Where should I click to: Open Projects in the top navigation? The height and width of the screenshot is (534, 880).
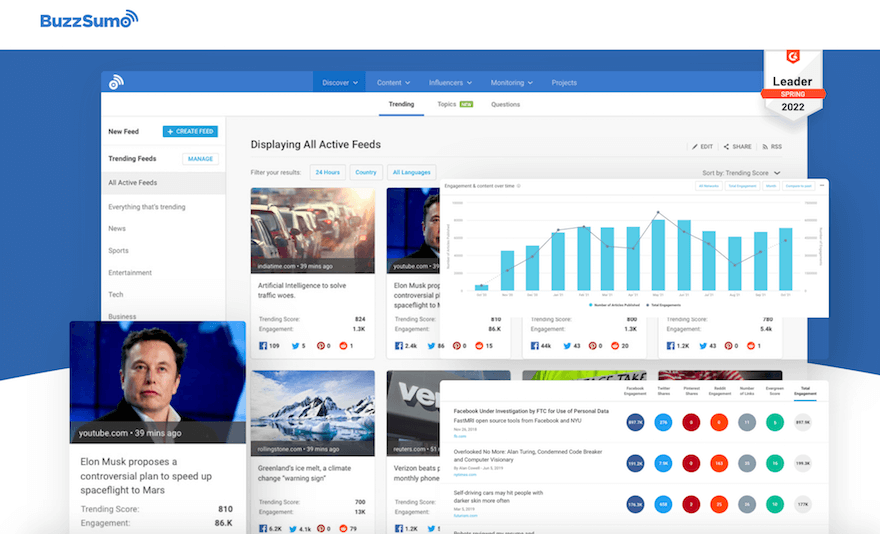pos(564,83)
